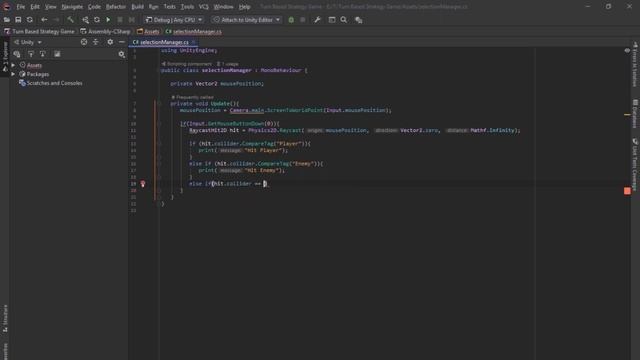Open the View menu
The width and height of the screenshot is (640, 360).
[51, 7]
